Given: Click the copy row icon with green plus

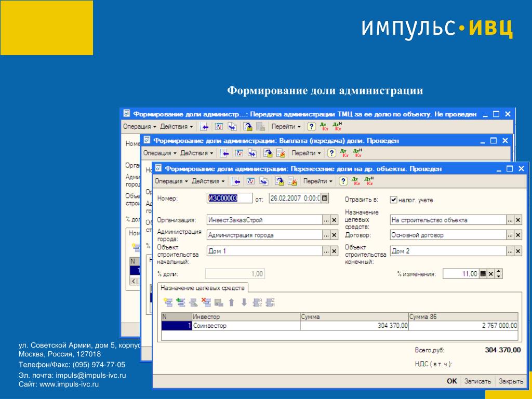Looking at the screenshot, I should [x=181, y=302].
